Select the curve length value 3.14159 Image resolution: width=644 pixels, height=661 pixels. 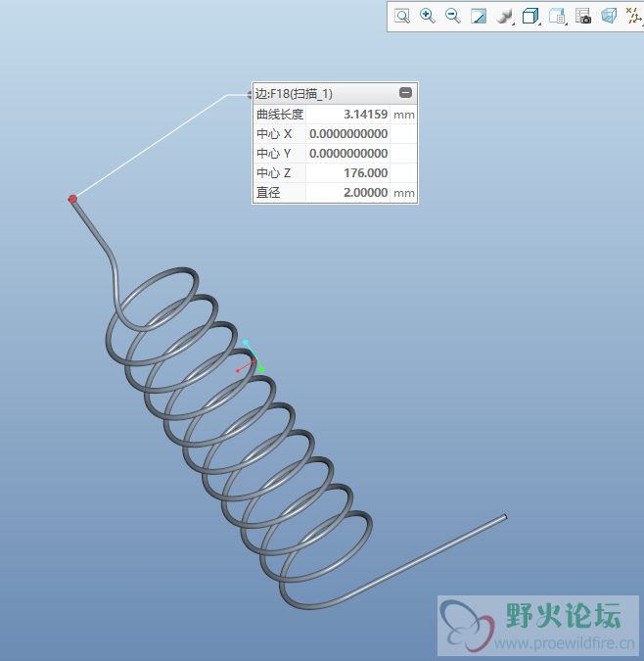point(365,115)
